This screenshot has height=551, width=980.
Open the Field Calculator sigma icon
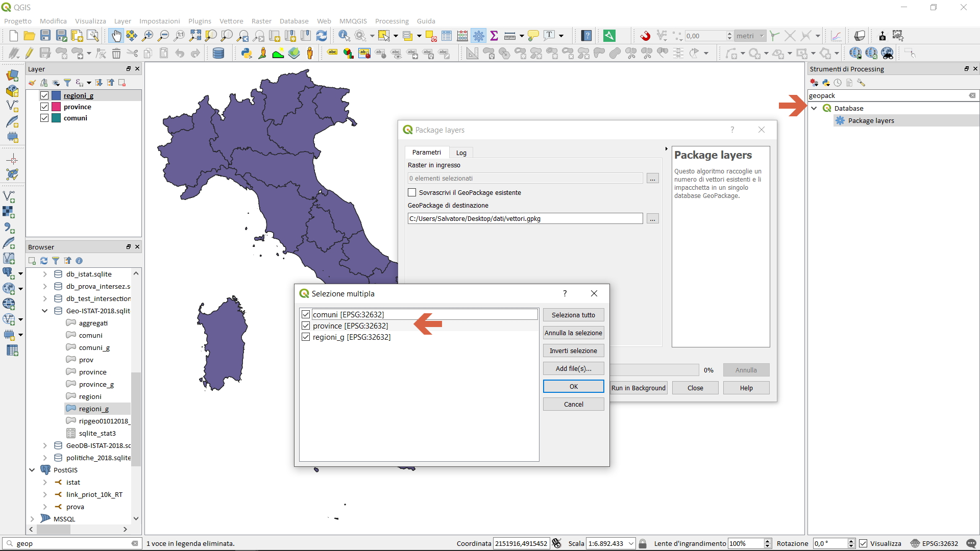pyautogui.click(x=494, y=36)
